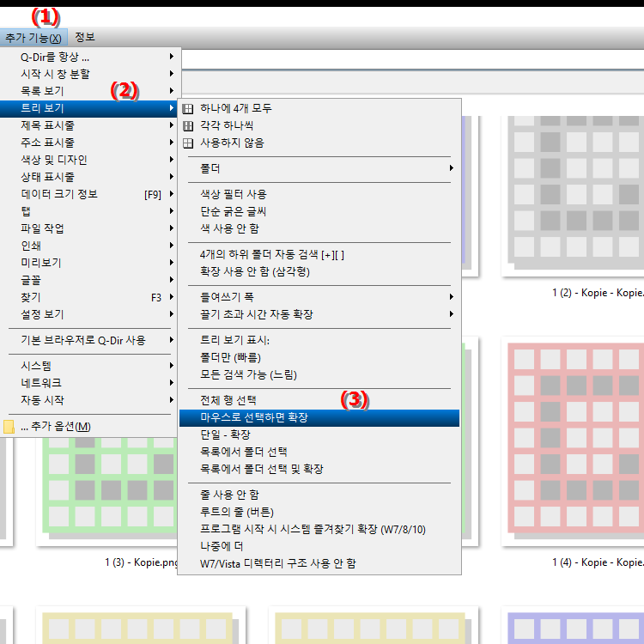This screenshot has width=644, height=644.
Task: Toggle '목록에서 폴더 선택' option
Action: pos(319,453)
